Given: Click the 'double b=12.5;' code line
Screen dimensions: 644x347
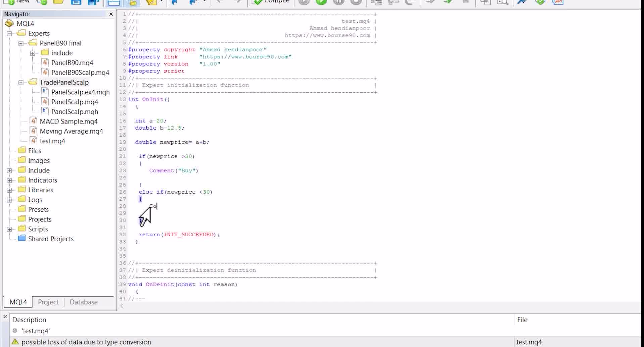Looking at the screenshot, I should coord(159,128).
